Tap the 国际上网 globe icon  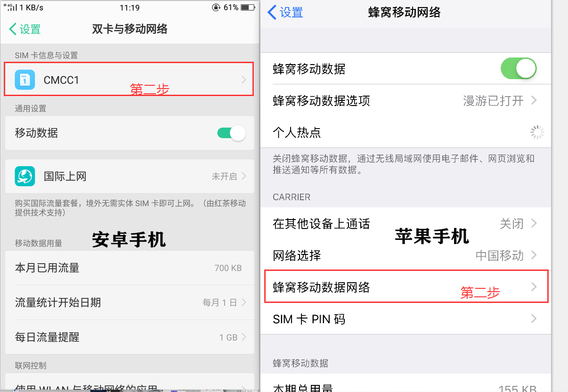[24, 176]
